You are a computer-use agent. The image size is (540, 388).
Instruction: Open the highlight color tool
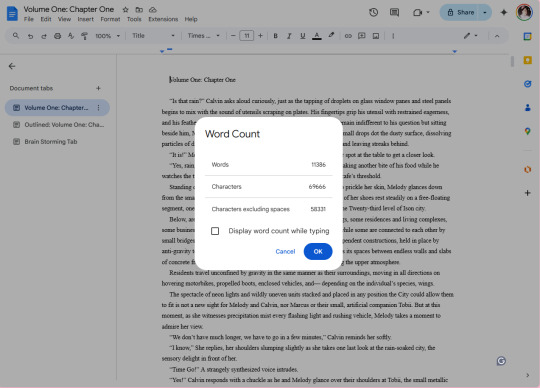[x=331, y=35]
